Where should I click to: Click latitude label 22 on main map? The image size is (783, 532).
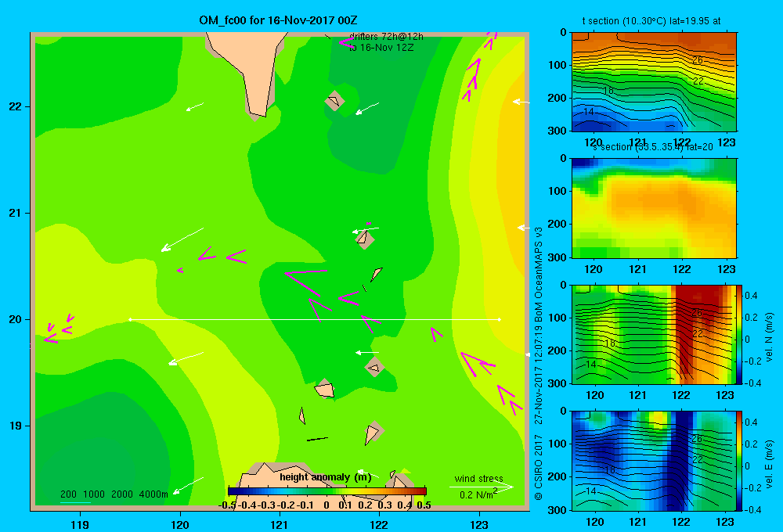(x=15, y=106)
